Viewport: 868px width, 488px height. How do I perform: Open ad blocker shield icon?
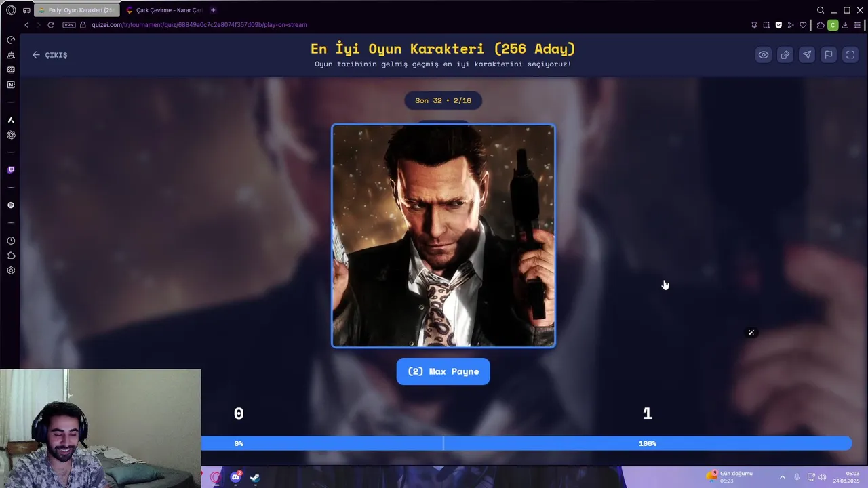(x=778, y=25)
